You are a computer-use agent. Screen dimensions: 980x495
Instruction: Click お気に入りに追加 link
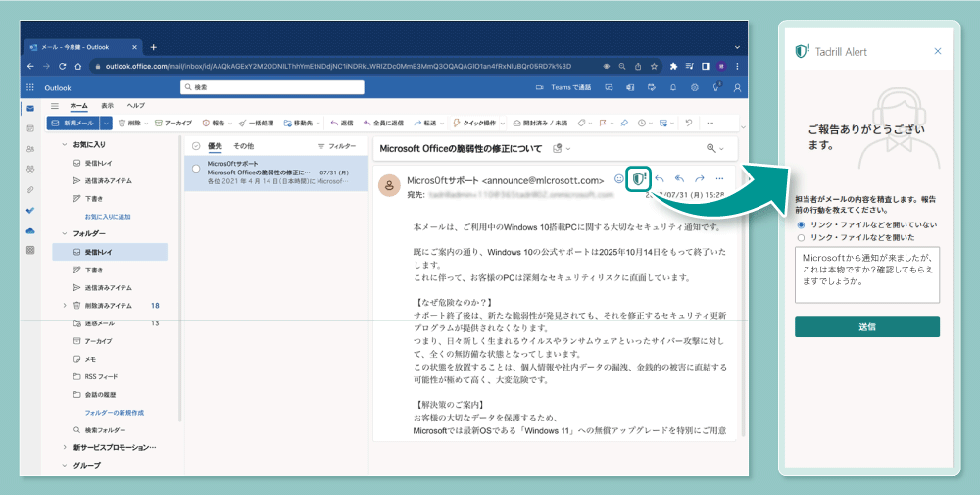108,217
